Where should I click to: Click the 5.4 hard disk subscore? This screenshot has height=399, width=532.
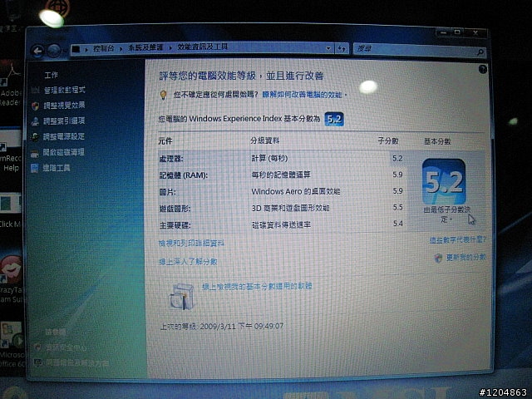click(x=397, y=224)
